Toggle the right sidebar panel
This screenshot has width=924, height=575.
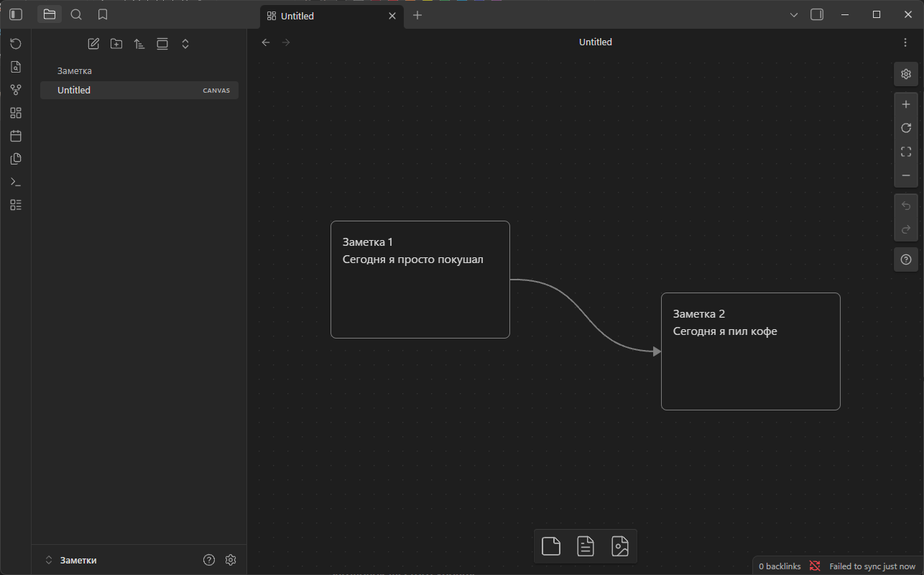point(817,14)
